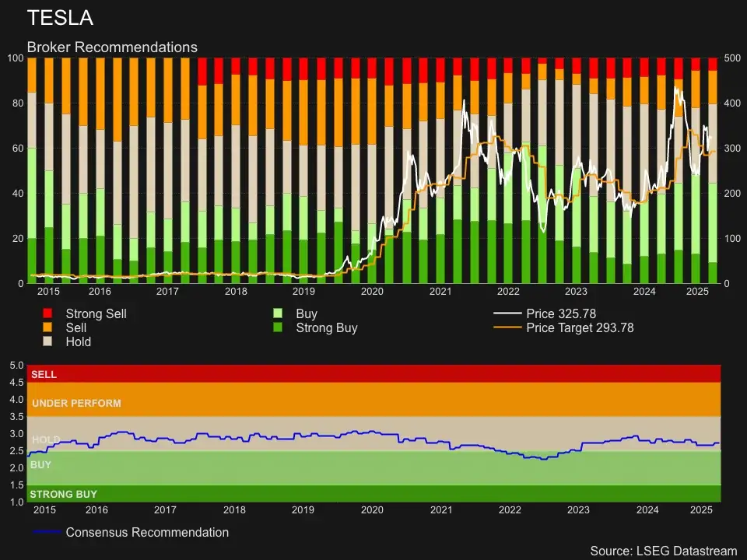Screen dimensions: 747x560
Task: Click the 2022 label under the broker bar chart
Action: (508, 292)
